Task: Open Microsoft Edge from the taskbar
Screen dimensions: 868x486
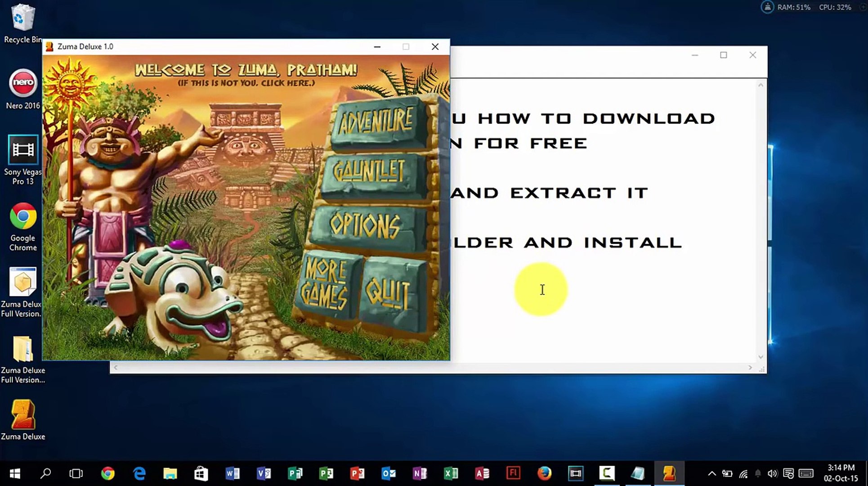Action: (139, 473)
